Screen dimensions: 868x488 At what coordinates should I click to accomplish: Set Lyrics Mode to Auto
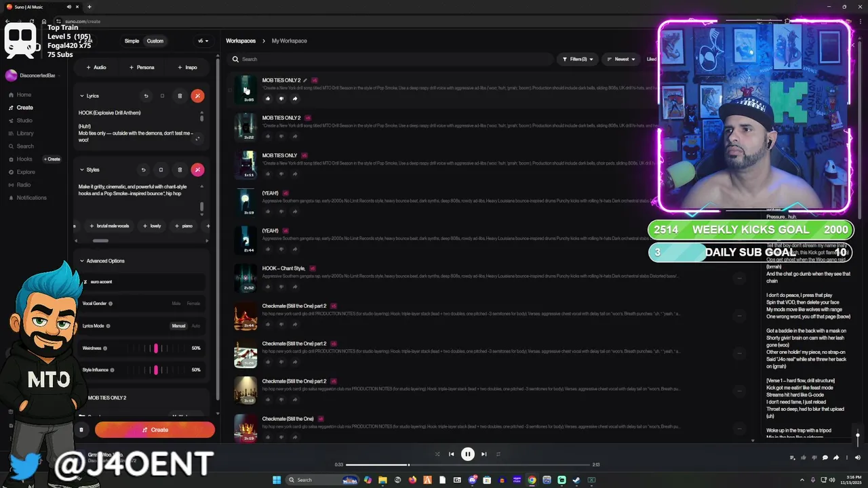coord(196,326)
